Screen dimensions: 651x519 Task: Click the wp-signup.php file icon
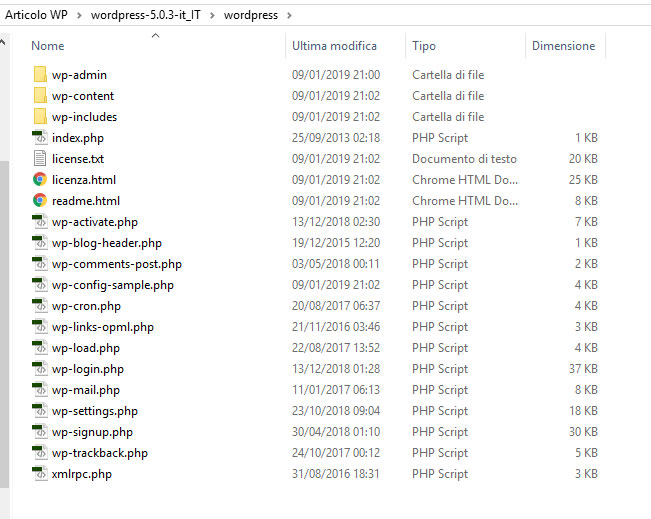coord(40,432)
